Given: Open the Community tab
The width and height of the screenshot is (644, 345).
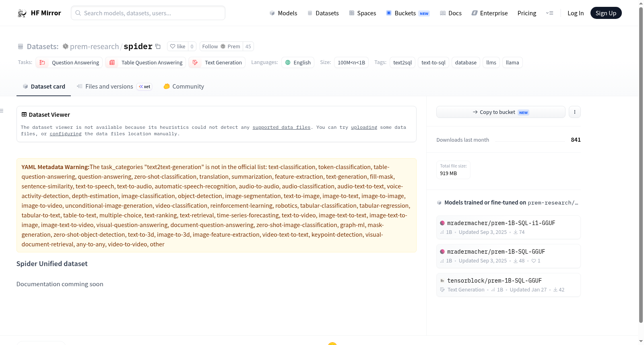Looking at the screenshot, I should (x=184, y=87).
